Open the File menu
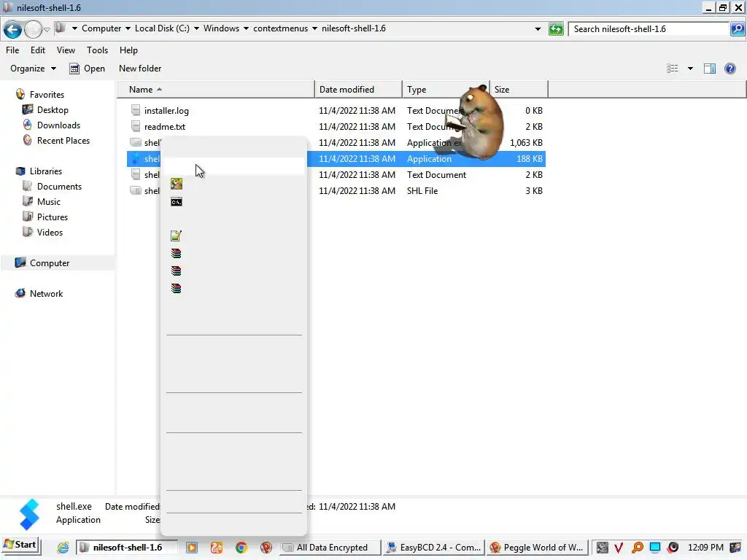The image size is (747, 560). pos(12,50)
